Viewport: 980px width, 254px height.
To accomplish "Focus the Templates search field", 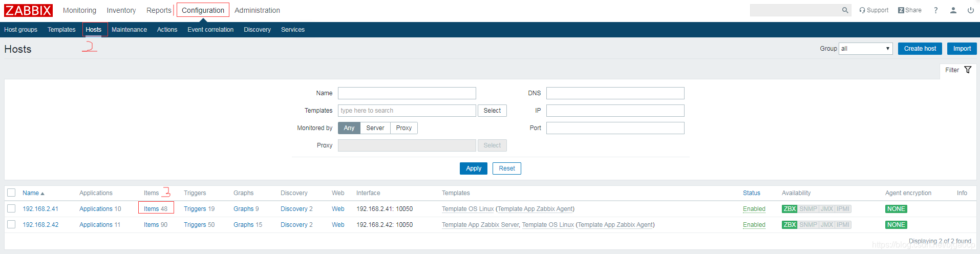I will [x=407, y=111].
